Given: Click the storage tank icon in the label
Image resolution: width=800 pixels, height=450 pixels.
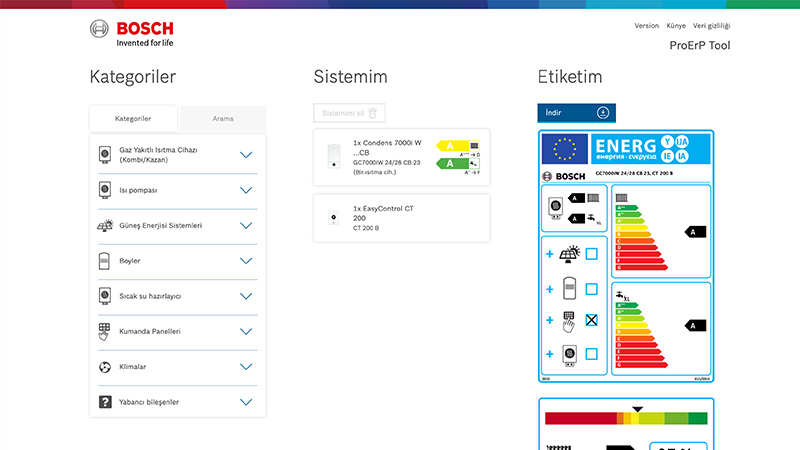Looking at the screenshot, I should [569, 289].
